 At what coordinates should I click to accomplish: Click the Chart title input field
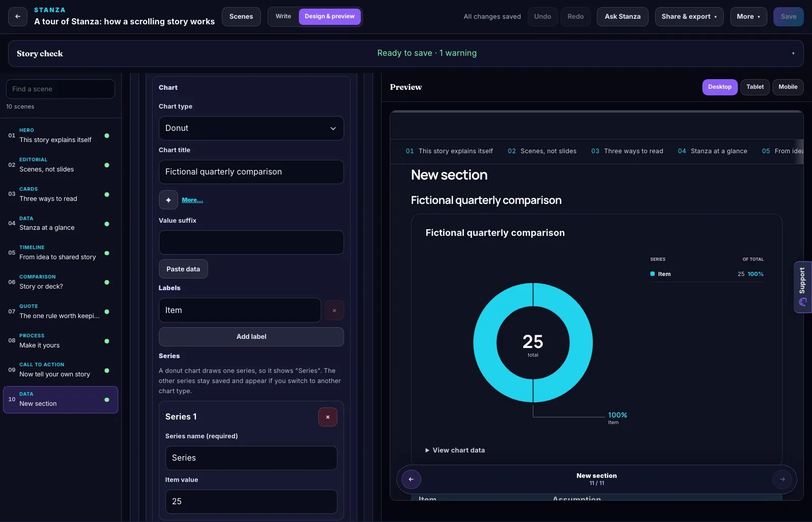251,172
